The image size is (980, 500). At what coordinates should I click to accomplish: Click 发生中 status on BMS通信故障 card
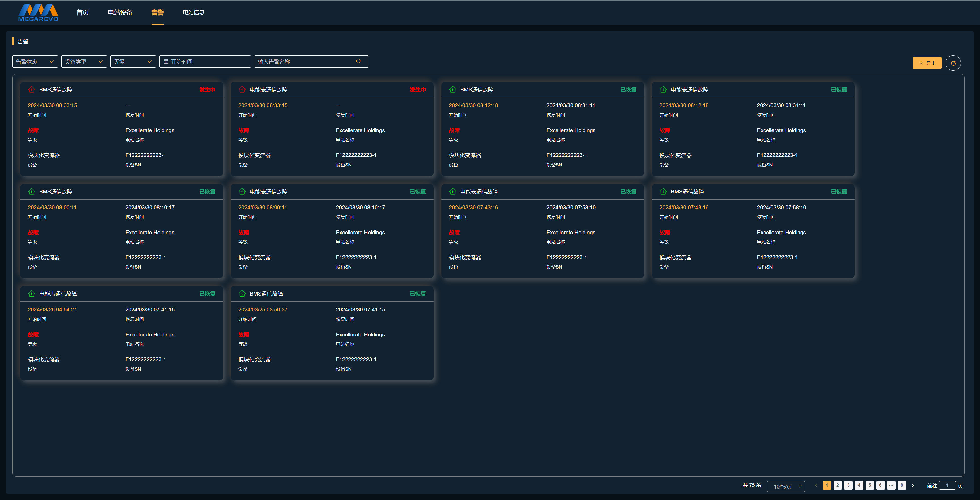tap(207, 89)
